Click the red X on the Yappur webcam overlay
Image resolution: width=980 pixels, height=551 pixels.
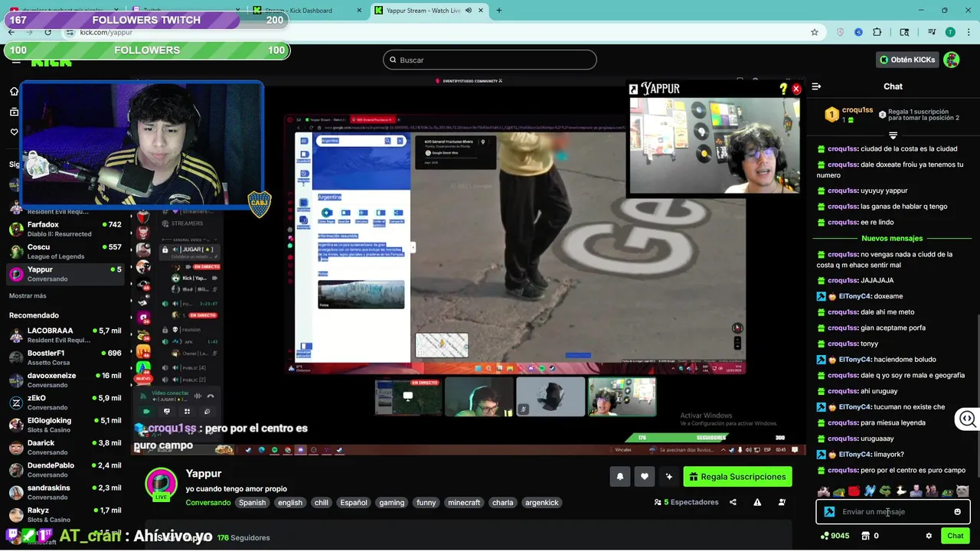point(796,89)
